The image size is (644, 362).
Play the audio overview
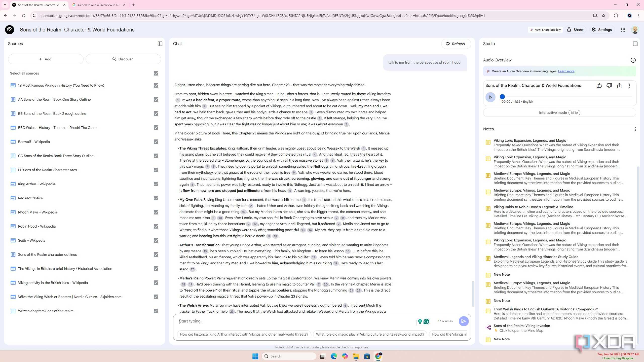(x=490, y=97)
